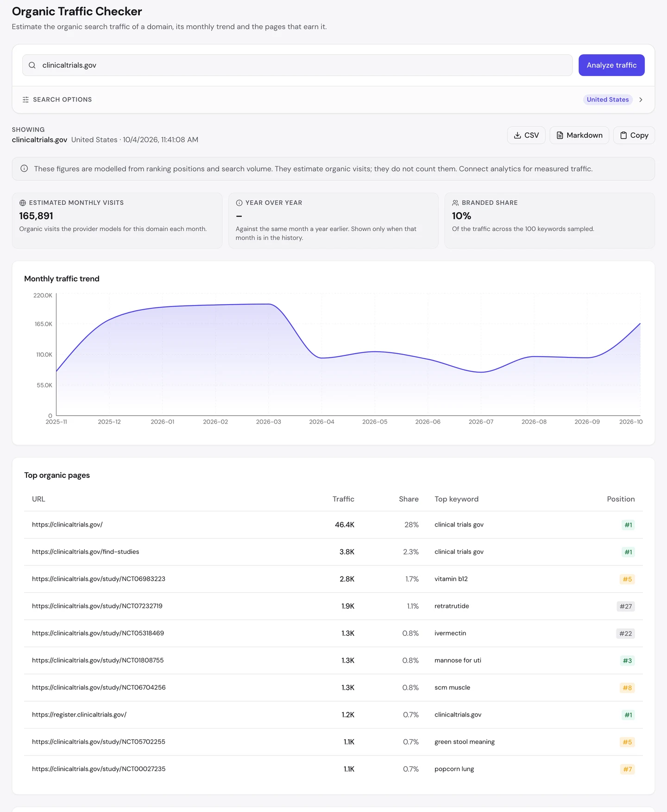Click the green stool meaning keyword
Image resolution: width=667 pixels, height=812 pixels.
pyautogui.click(x=465, y=742)
